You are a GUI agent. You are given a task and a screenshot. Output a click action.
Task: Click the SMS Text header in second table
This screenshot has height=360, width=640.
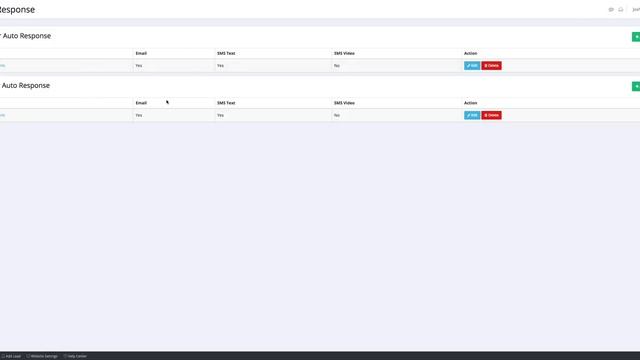coord(226,103)
